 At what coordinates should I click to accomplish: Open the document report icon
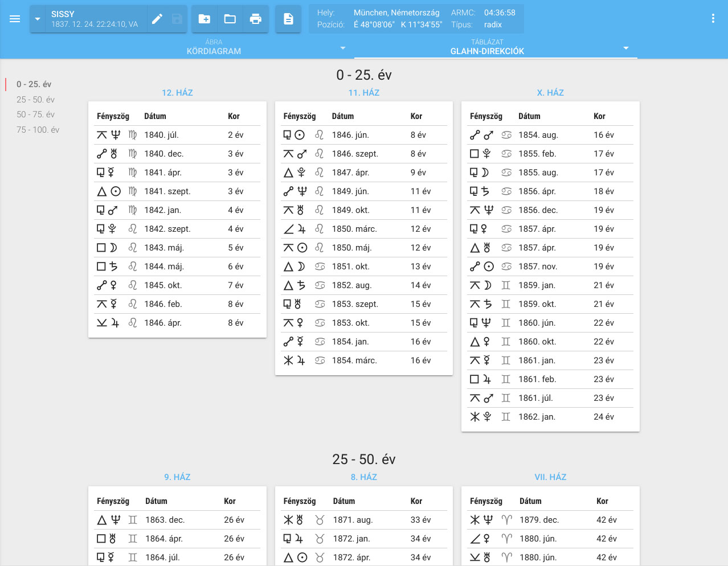(x=288, y=19)
